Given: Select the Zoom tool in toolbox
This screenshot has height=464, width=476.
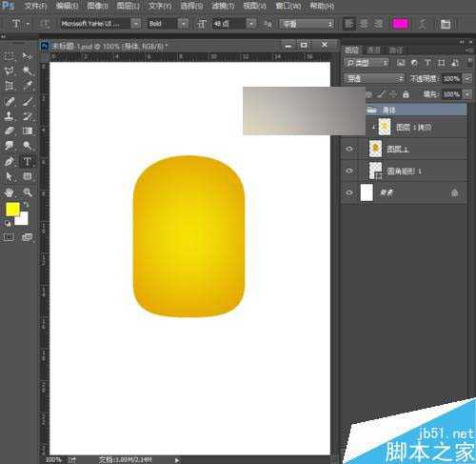Looking at the screenshot, I should [x=28, y=192].
